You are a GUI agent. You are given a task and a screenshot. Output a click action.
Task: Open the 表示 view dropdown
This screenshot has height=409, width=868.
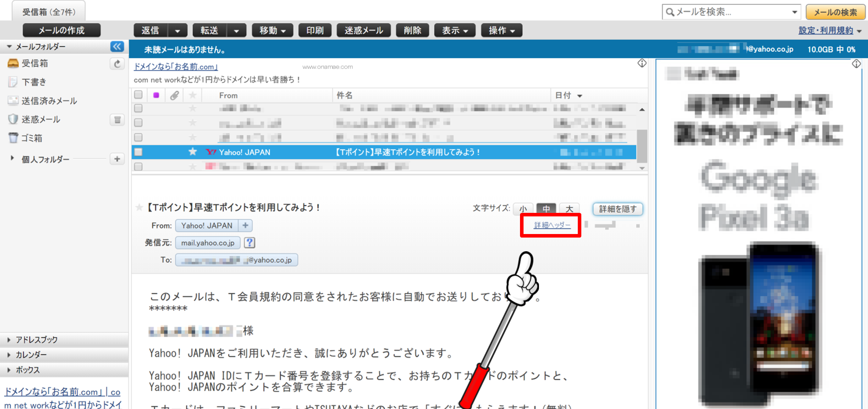pos(455,30)
